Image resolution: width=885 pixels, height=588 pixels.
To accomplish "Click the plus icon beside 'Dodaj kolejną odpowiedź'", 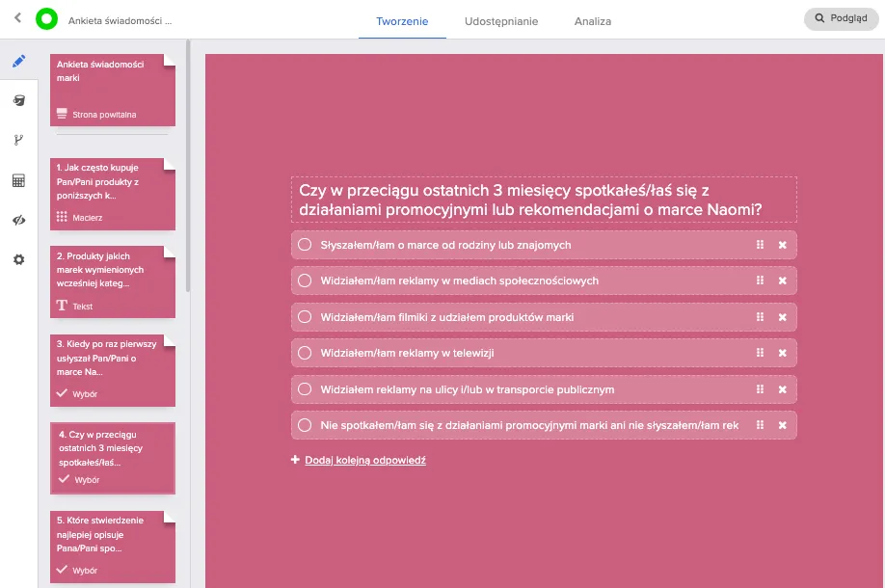I will pyautogui.click(x=295, y=460).
